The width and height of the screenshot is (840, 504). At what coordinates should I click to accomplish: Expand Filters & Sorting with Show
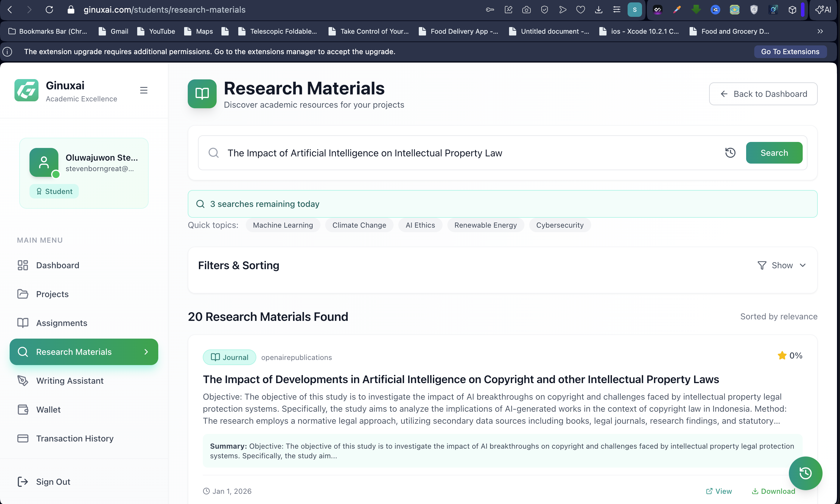782,265
